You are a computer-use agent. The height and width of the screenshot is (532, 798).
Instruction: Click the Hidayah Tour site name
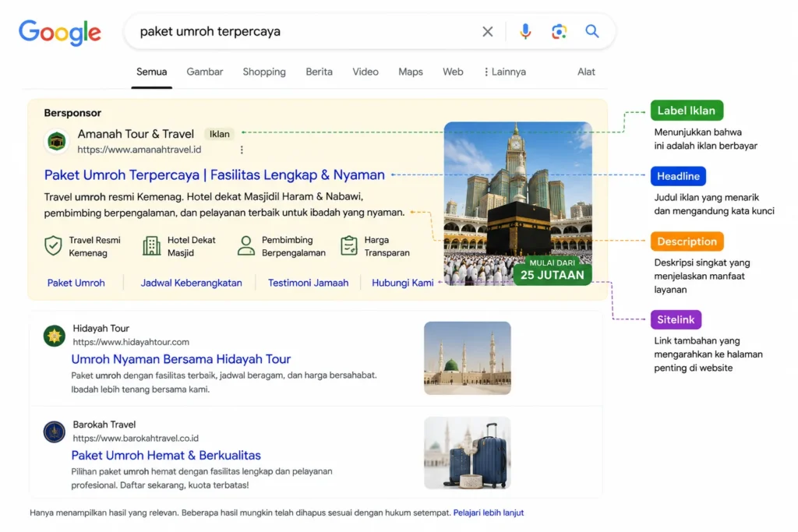[x=101, y=328]
